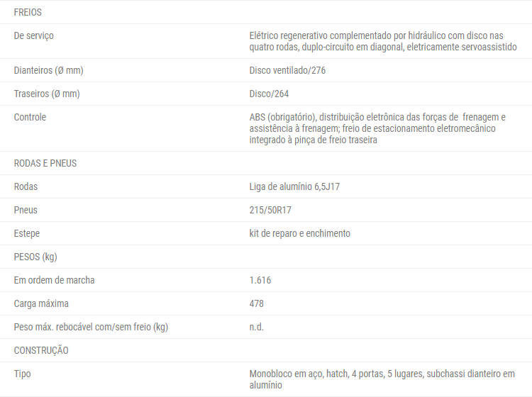Select the Controle row label
The image size is (532, 397).
[x=30, y=117]
